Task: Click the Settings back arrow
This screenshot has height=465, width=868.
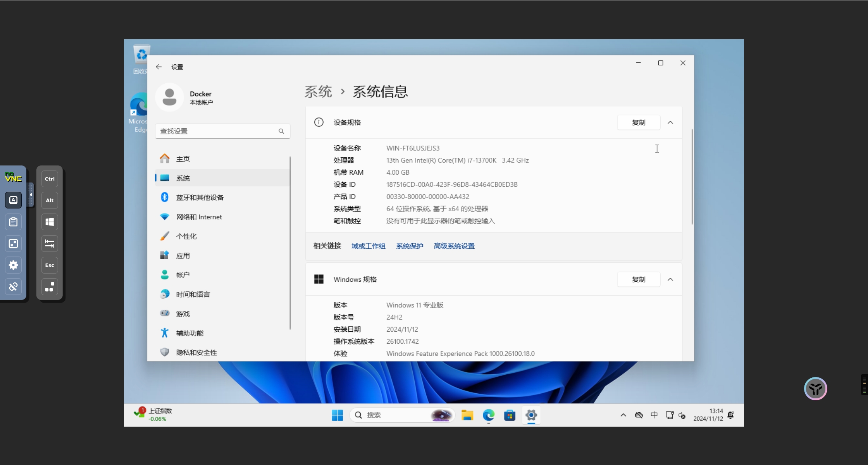Action: (159, 67)
